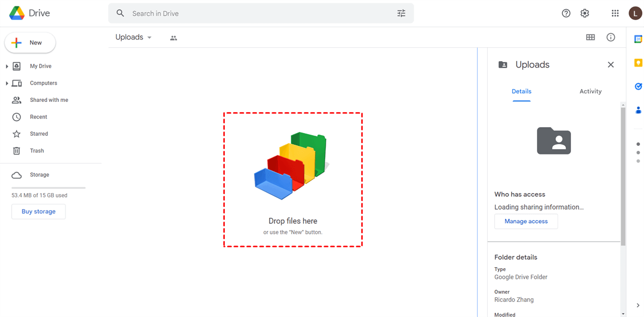Click the storage usage progress bar
The image size is (644, 317).
pyautogui.click(x=47, y=188)
